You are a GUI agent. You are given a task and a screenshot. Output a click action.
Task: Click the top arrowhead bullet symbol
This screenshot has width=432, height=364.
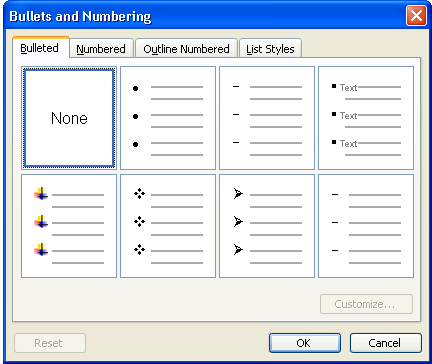tap(238, 194)
